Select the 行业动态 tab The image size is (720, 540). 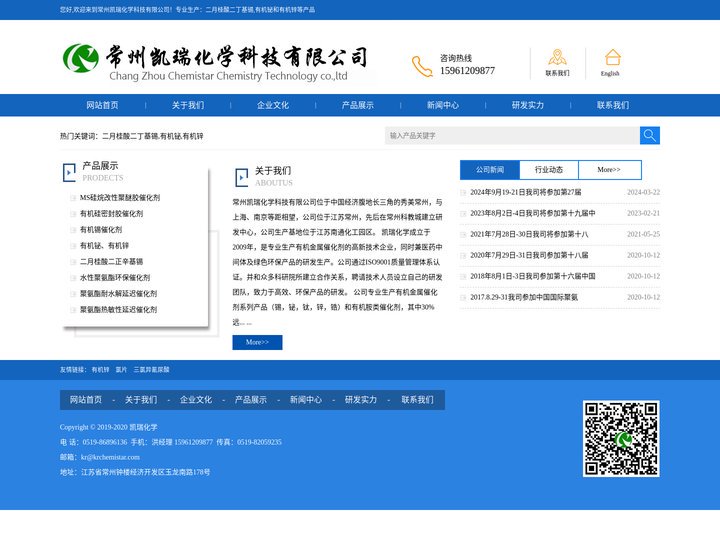coord(549,170)
